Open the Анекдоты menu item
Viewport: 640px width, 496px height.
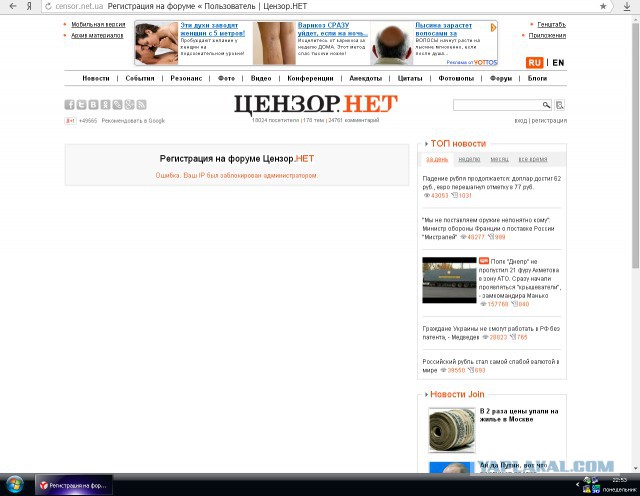click(x=365, y=78)
